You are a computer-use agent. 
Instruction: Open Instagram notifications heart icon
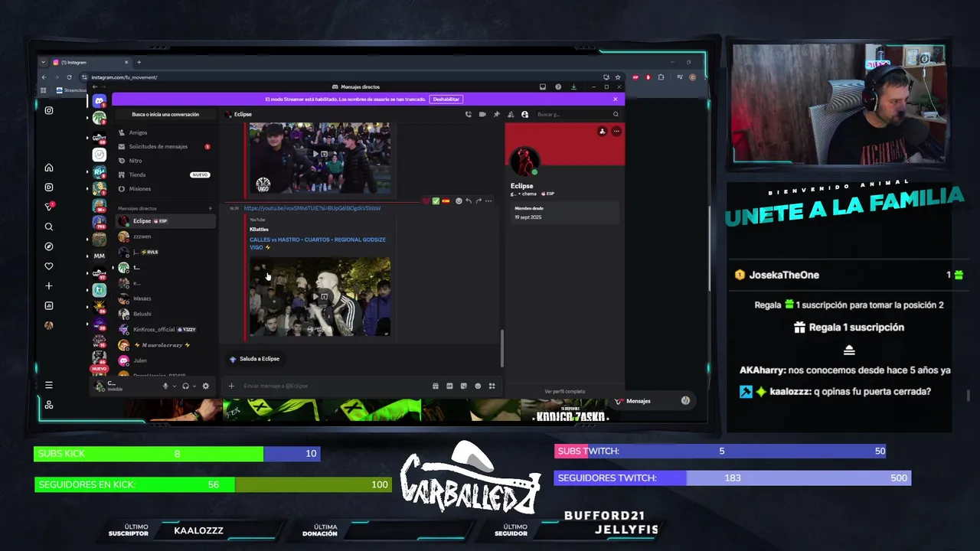pos(49,266)
